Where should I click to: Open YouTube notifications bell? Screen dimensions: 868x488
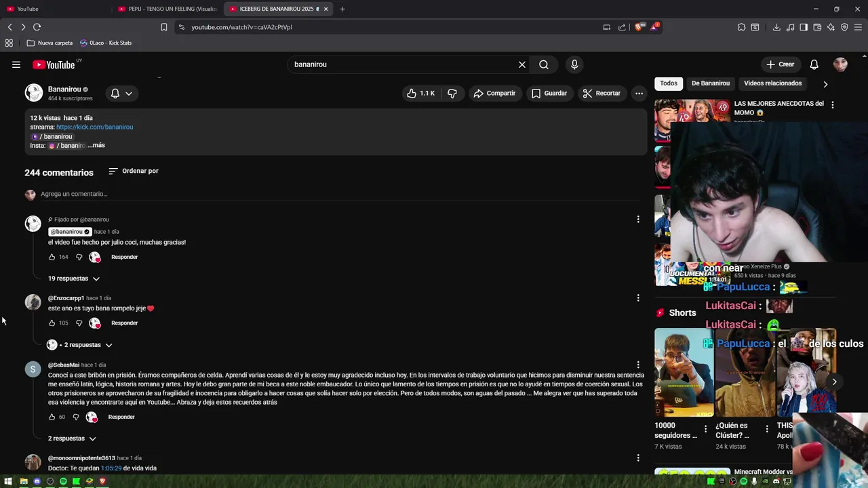814,64
